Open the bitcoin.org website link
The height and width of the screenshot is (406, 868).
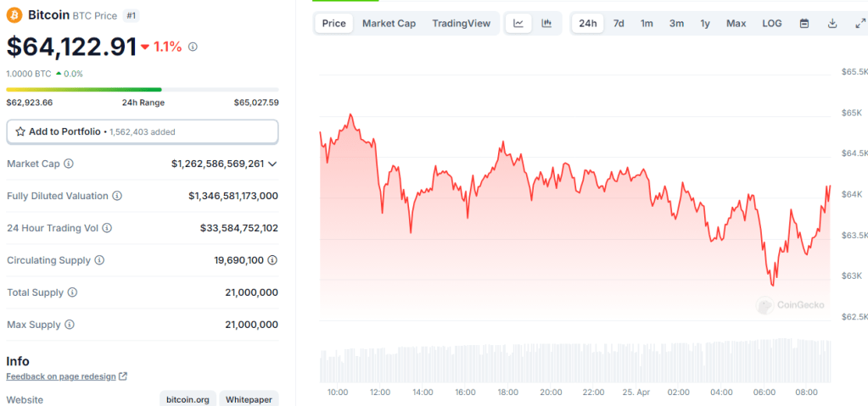point(188,399)
